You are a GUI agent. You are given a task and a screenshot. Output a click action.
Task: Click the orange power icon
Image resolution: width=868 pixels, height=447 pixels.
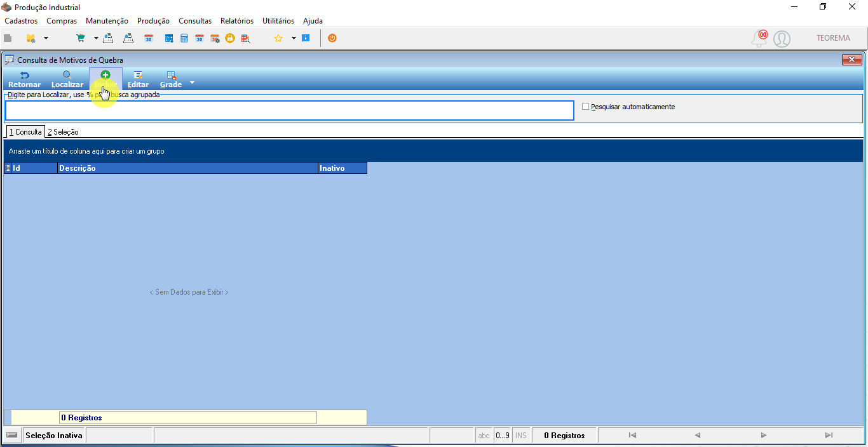[332, 38]
